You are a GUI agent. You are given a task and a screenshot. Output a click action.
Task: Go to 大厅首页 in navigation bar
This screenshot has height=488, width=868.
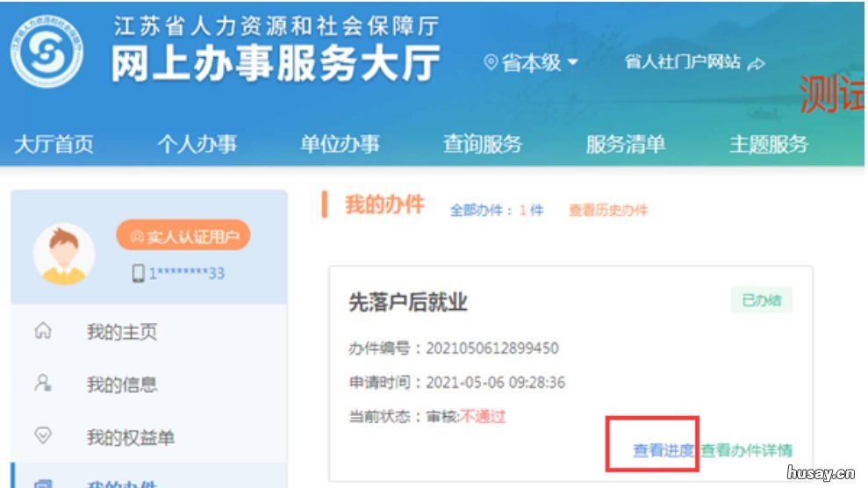[x=54, y=145]
